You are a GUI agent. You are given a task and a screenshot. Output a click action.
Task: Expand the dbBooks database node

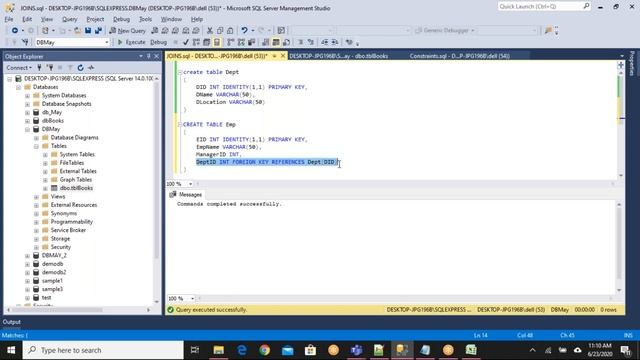pyautogui.click(x=27, y=121)
